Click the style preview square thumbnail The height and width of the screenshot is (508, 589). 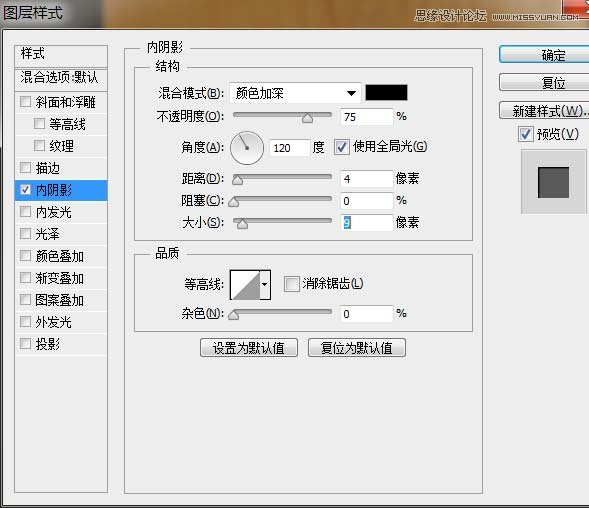(553, 182)
